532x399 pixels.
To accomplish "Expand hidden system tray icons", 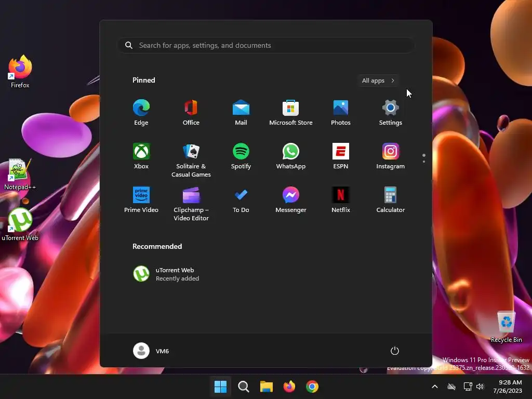I will click(435, 387).
